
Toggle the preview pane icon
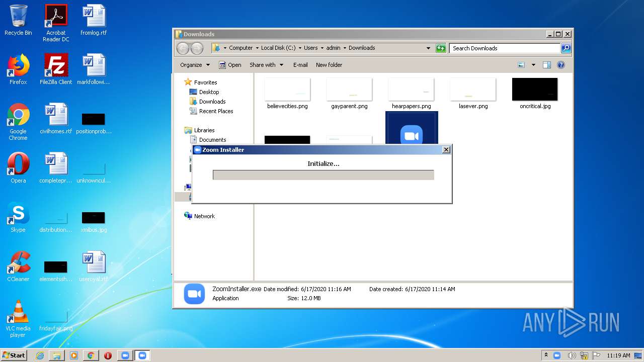(547, 65)
